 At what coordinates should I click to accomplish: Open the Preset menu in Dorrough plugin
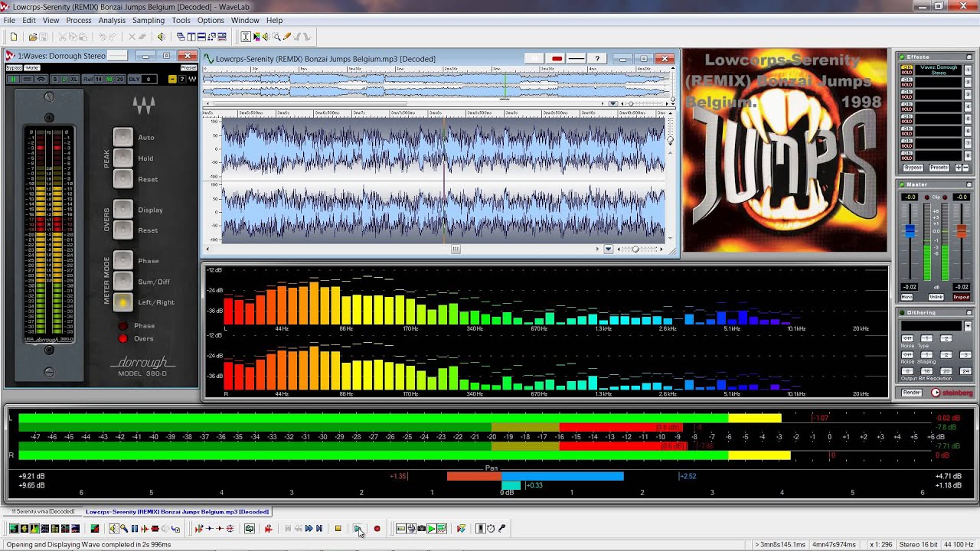(x=188, y=67)
